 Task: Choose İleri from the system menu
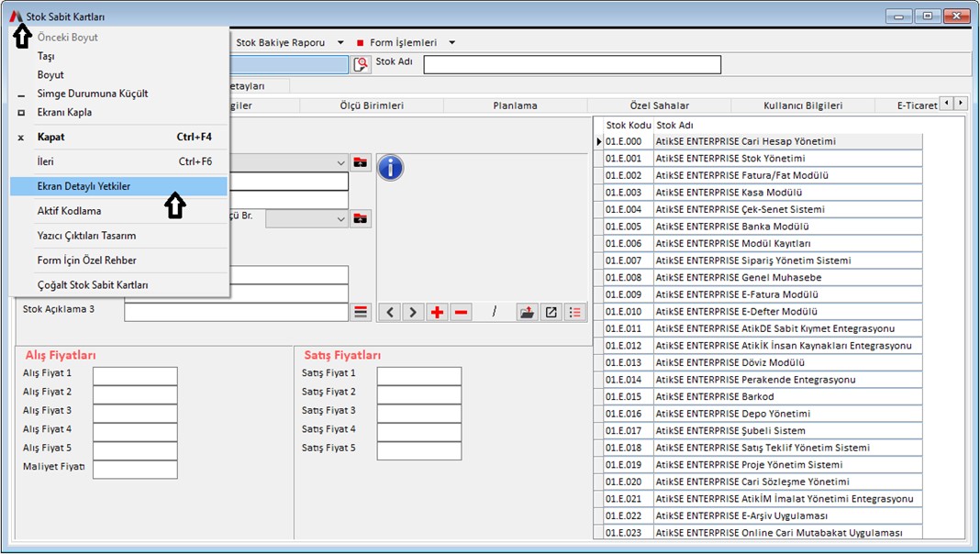coord(118,161)
